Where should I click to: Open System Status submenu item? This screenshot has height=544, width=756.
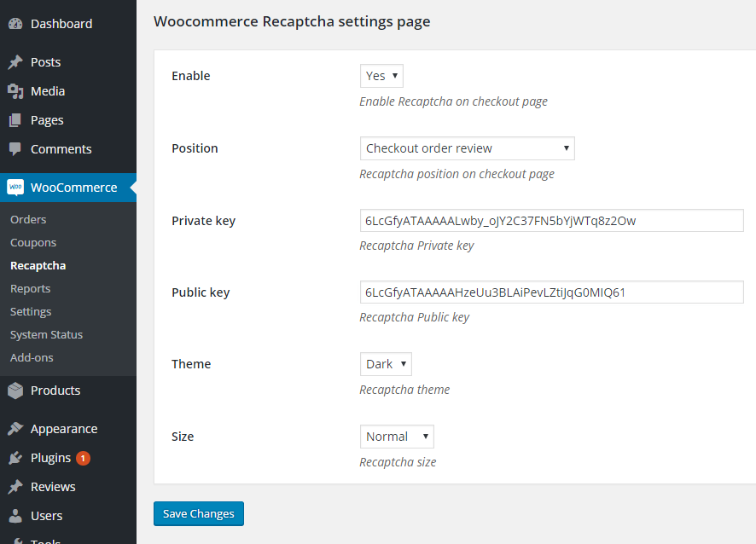[46, 334]
